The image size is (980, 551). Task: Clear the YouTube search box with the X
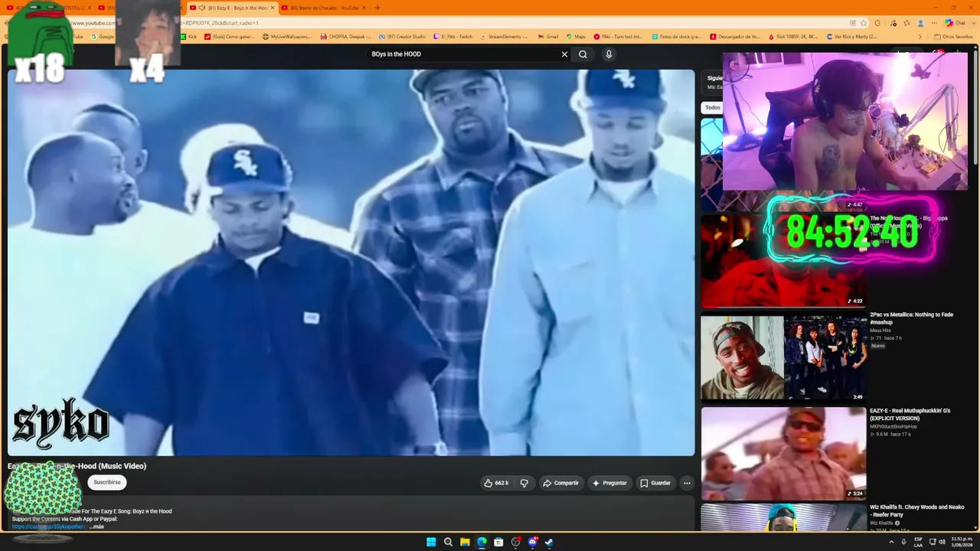click(x=564, y=54)
